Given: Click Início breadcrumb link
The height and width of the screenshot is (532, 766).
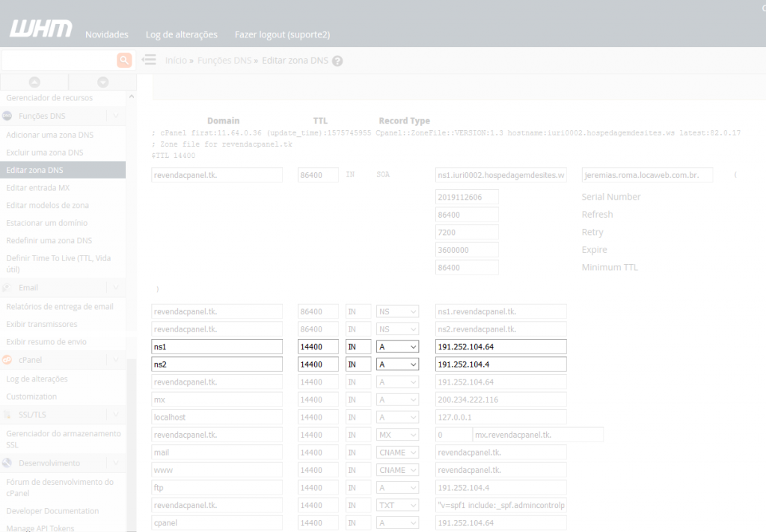Looking at the screenshot, I should tap(176, 60).
